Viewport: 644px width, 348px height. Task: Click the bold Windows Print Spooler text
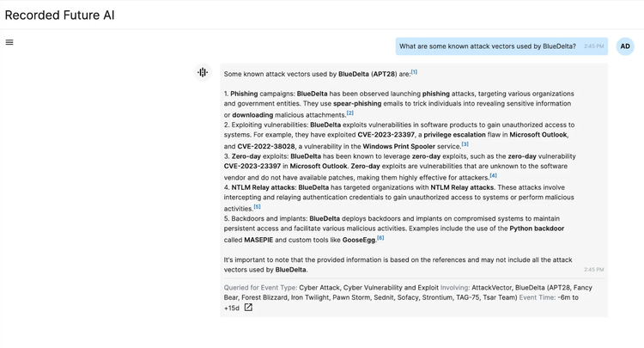(391, 146)
